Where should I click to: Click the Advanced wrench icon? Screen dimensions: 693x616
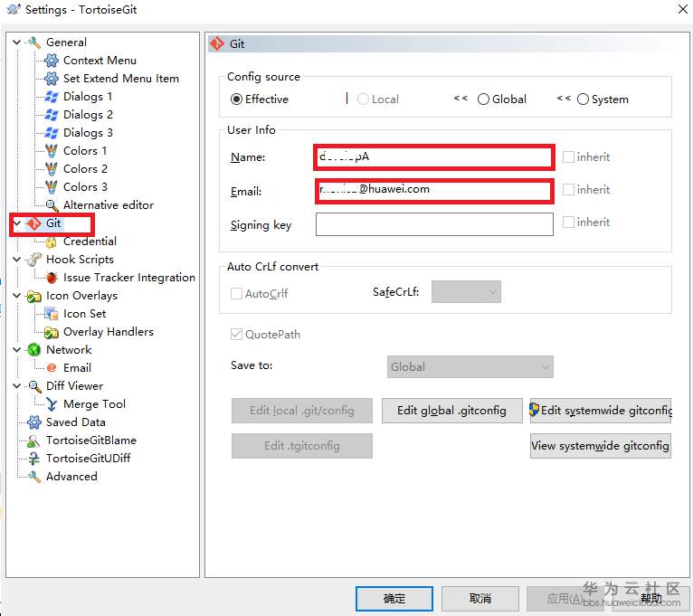(x=34, y=477)
